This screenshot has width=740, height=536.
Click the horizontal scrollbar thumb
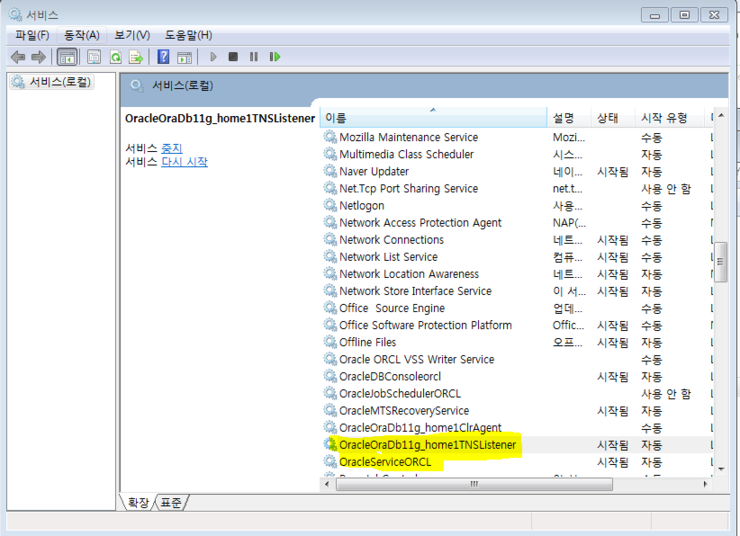474,484
